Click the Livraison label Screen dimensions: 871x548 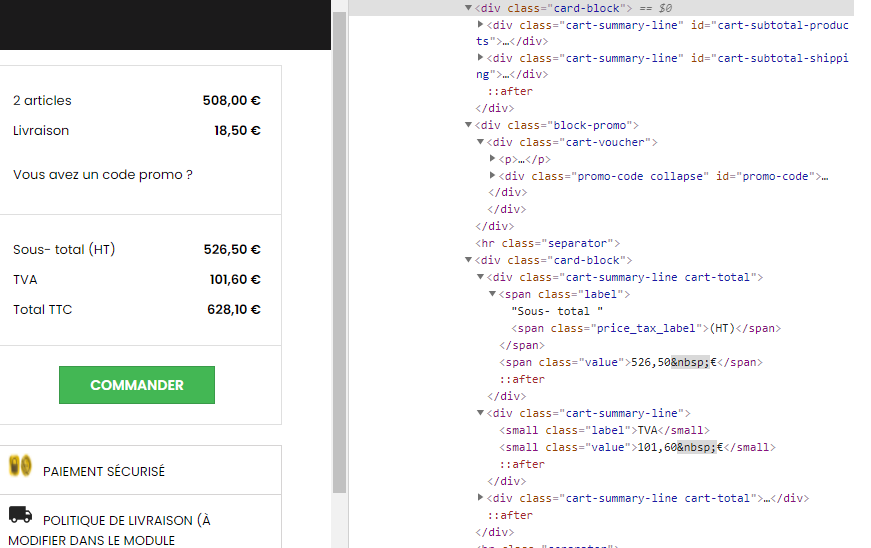(41, 130)
